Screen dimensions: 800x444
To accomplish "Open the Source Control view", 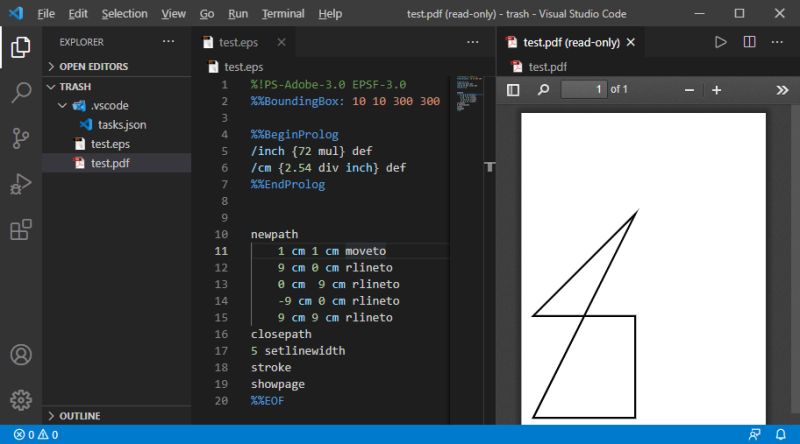I will tap(20, 138).
